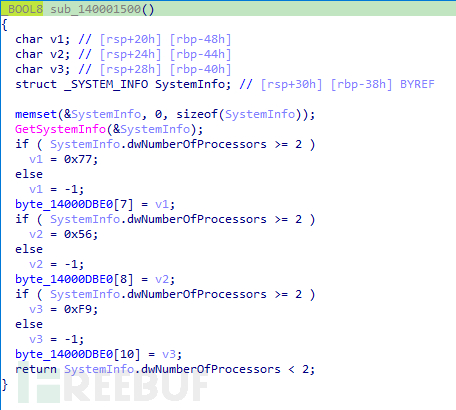Select the 0x56 constant value
Viewport: 456px width, 410px height.
tap(78, 234)
